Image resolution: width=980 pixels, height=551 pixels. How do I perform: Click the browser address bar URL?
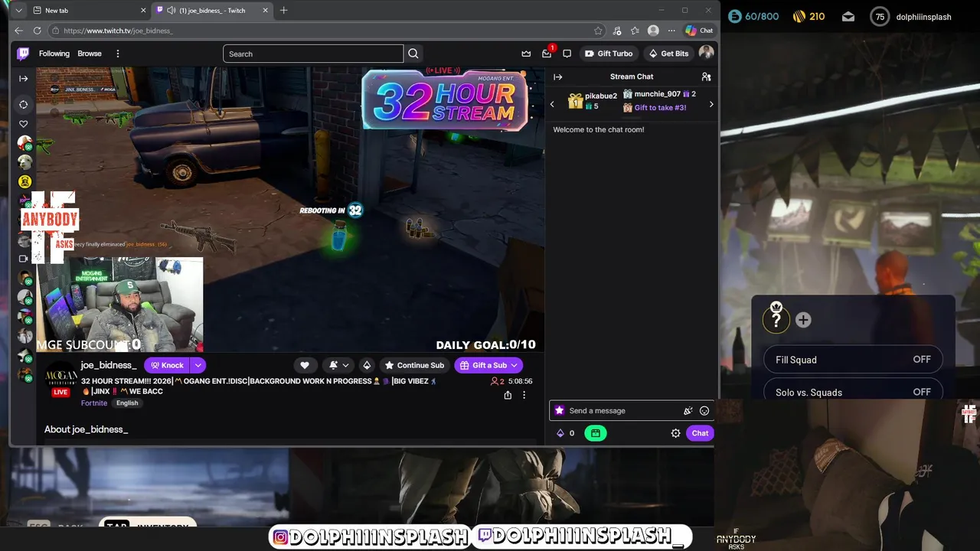coord(118,31)
